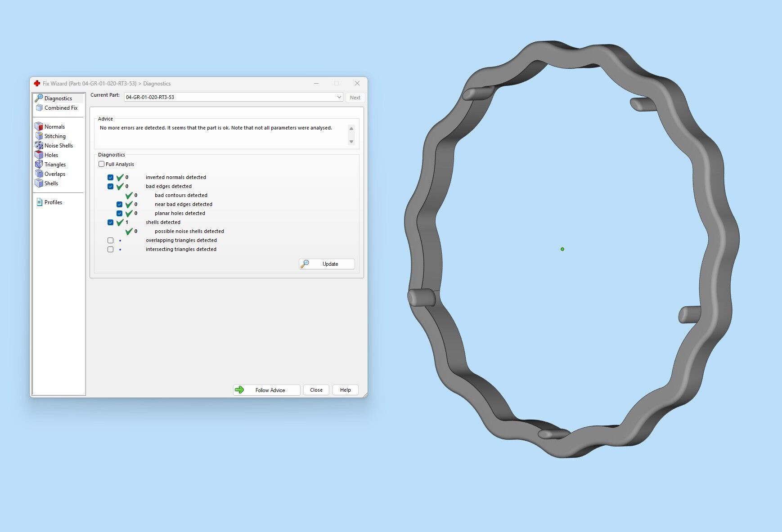Image resolution: width=782 pixels, height=532 pixels.
Task: Switch to the Noise Shells page
Action: point(58,146)
